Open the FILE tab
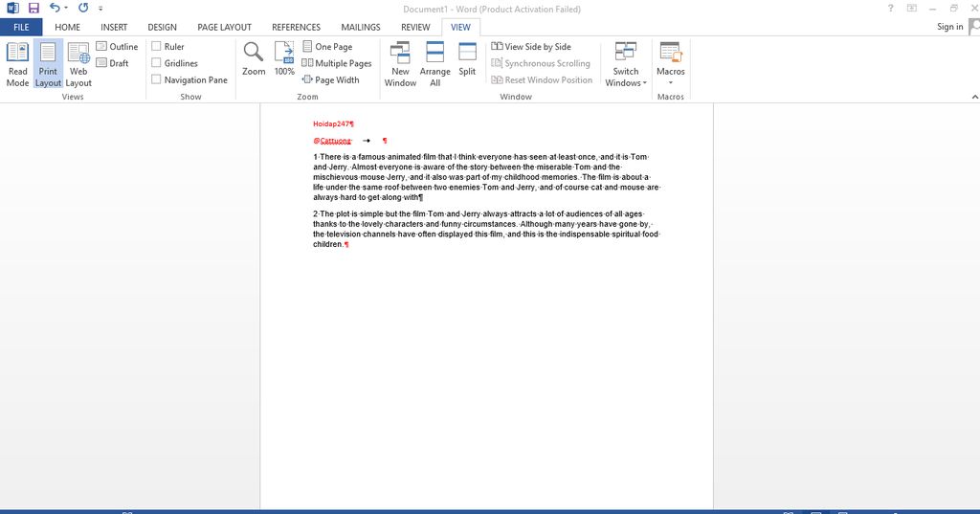This screenshot has width=980, height=514. click(x=21, y=27)
